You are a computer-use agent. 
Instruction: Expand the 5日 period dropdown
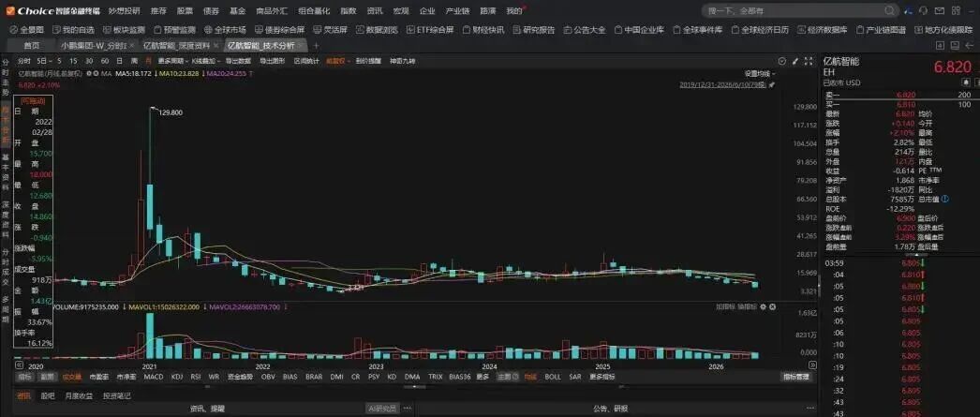click(x=44, y=61)
